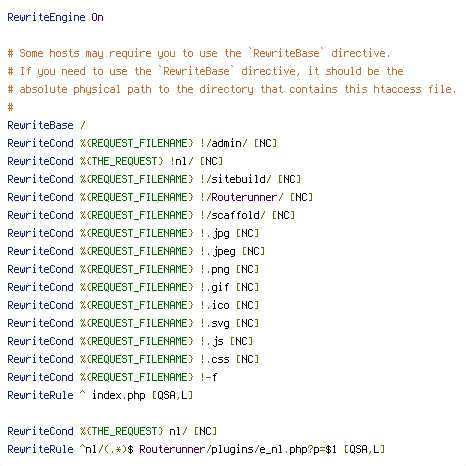Click the comment line starting 'Some hosts'
The height and width of the screenshot is (466, 466).
point(199,53)
